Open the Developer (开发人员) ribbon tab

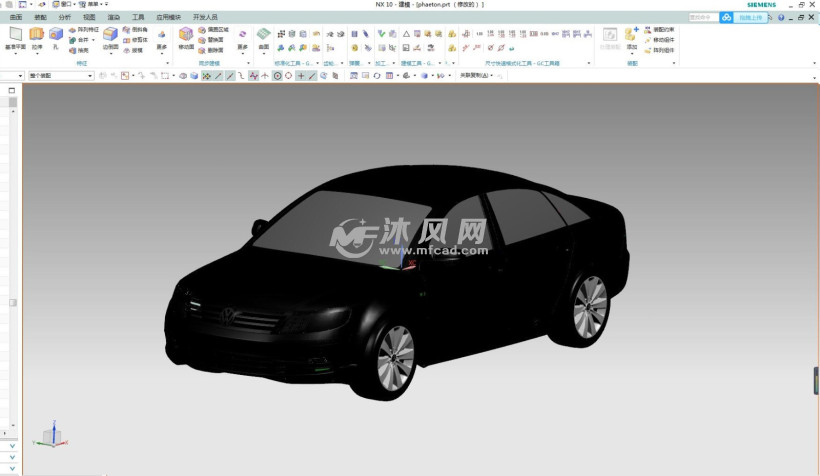[205, 17]
